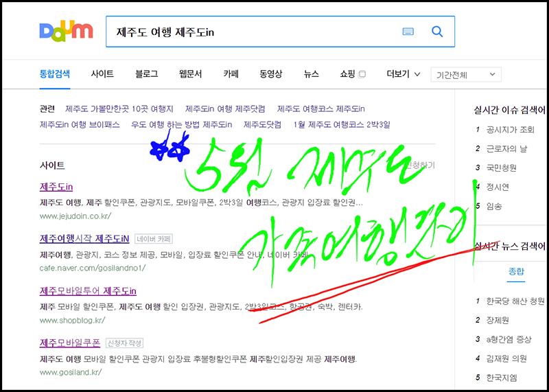Screen dimensions: 549x392
Task: Go to the 동영상 tab
Action: (270, 74)
